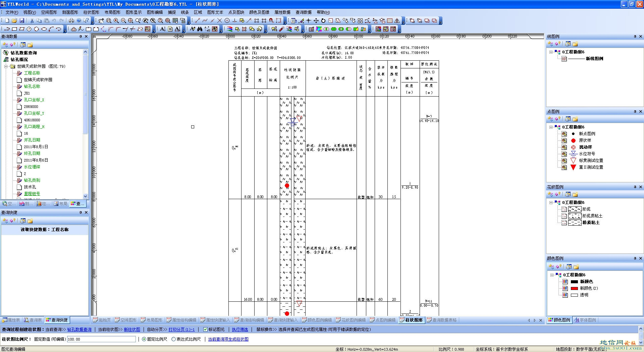The image size is (644, 352).
Task: Open the 颜色及图像 menu
Action: click(x=259, y=12)
